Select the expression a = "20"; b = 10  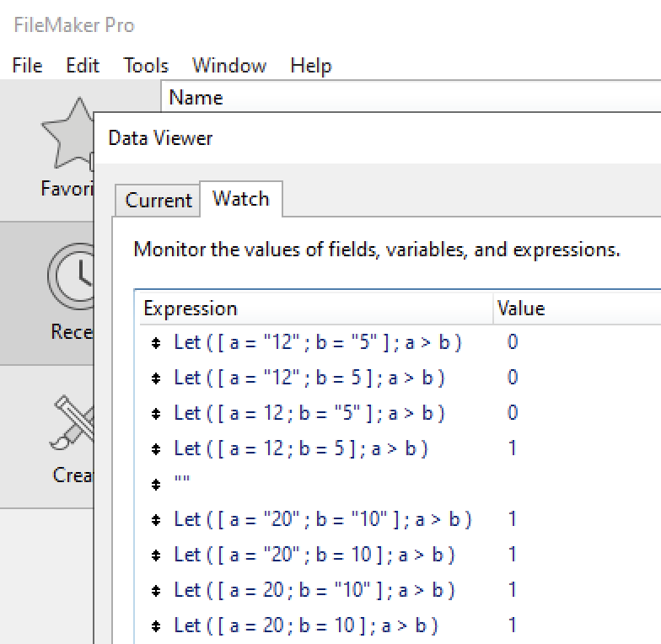pos(314,555)
